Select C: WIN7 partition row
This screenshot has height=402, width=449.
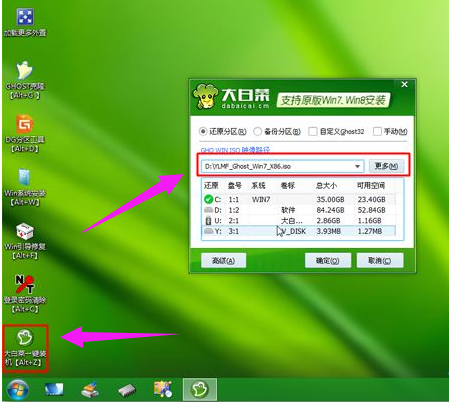(x=299, y=199)
